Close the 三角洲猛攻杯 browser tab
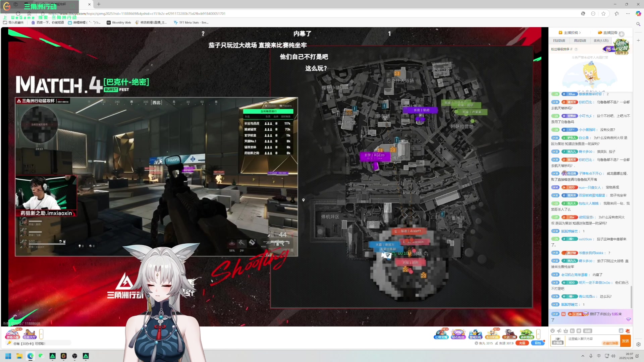The image size is (644, 362). coord(89,4)
